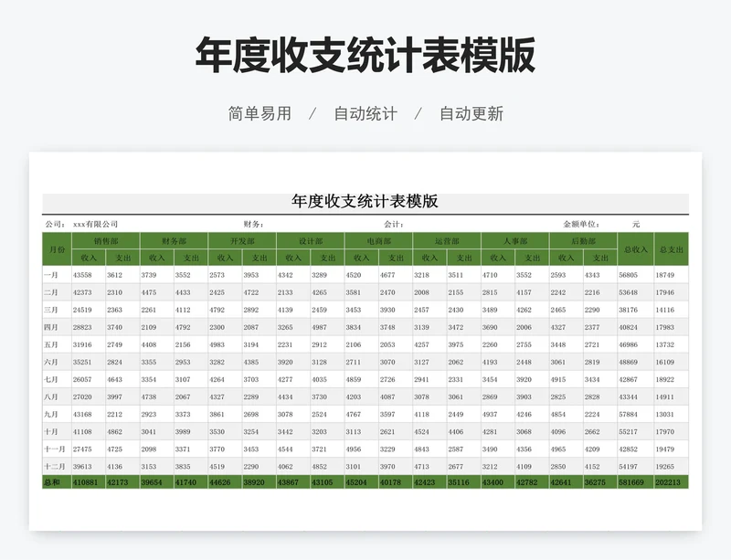Select the 电商部 department header

[378, 241]
